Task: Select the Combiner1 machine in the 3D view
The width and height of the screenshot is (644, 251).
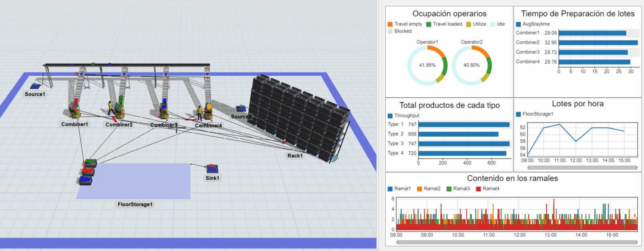Action: coord(74,110)
